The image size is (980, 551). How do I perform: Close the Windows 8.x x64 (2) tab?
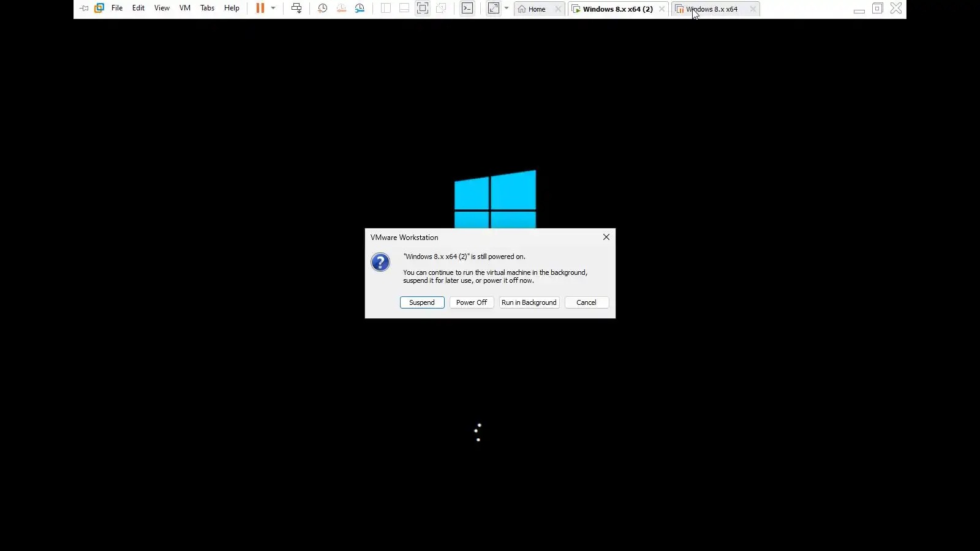pyautogui.click(x=662, y=9)
